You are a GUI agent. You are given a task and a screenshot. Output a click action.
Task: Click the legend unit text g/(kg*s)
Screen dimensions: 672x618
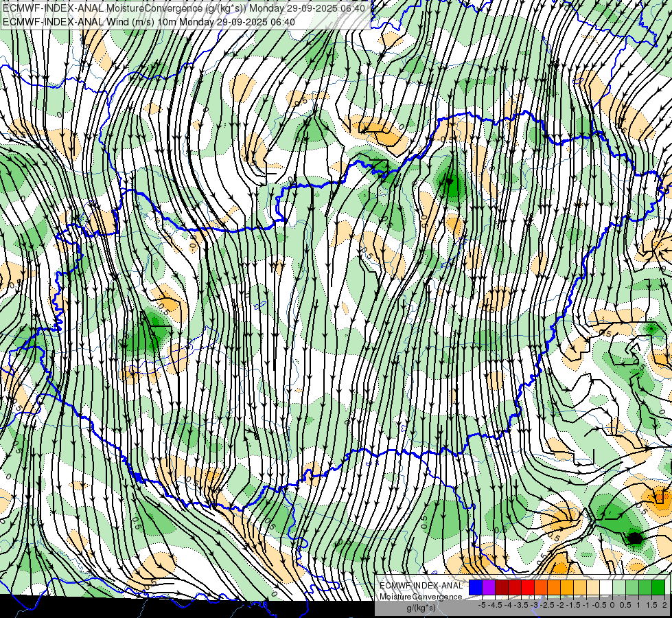[x=421, y=608]
